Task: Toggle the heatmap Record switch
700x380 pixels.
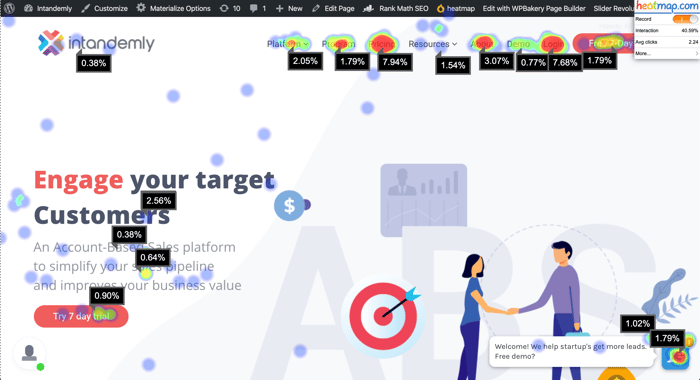Action: [x=684, y=19]
